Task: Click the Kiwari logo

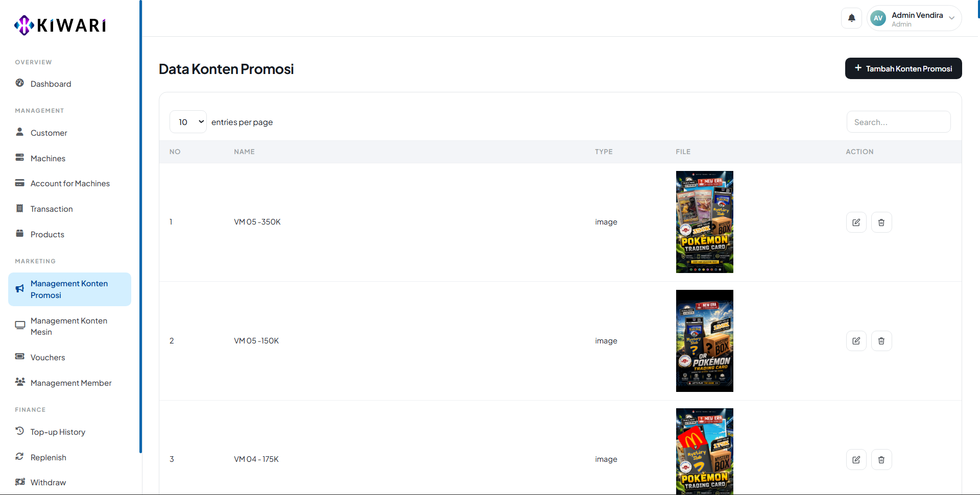Action: point(60,24)
